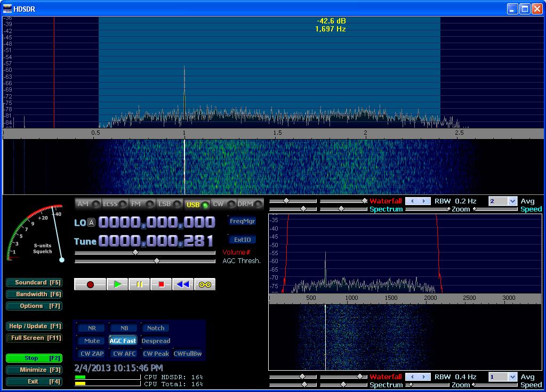Screen dimensions: 546x392
Task: Click the yellow Pause button
Action: [x=139, y=284]
